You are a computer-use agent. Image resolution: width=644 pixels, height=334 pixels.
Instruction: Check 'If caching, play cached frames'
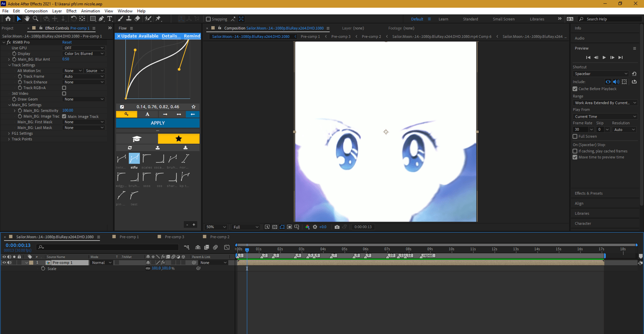pos(575,151)
